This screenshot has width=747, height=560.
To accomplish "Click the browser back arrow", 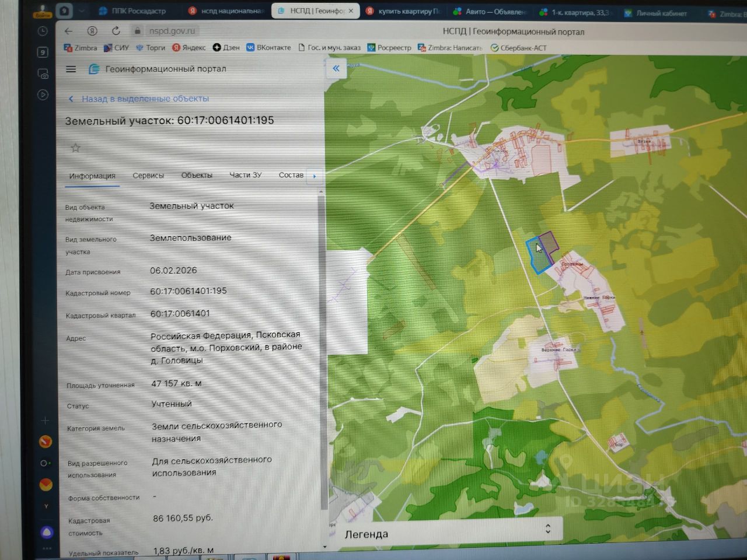I will [x=69, y=31].
